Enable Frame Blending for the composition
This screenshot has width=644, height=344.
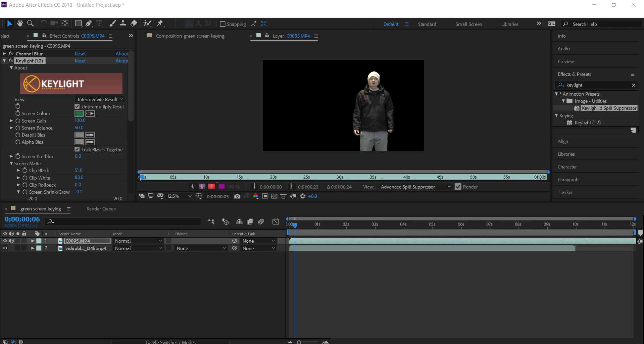(250, 222)
